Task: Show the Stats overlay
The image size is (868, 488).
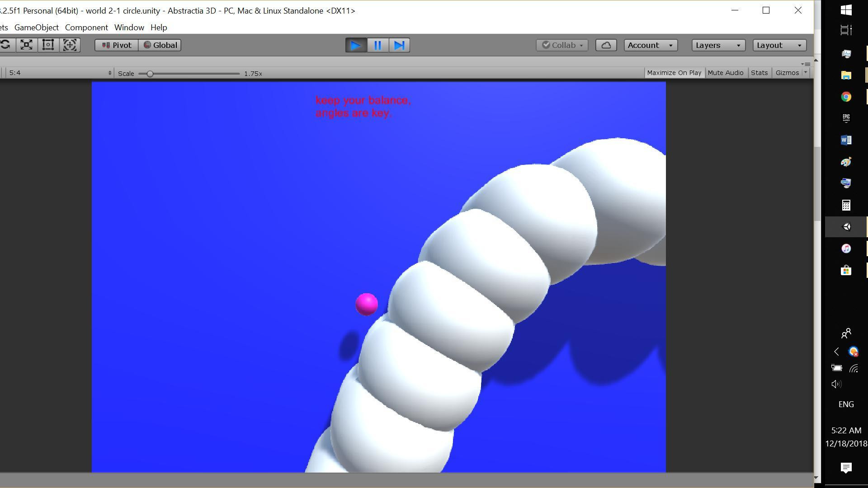Action: coord(759,73)
